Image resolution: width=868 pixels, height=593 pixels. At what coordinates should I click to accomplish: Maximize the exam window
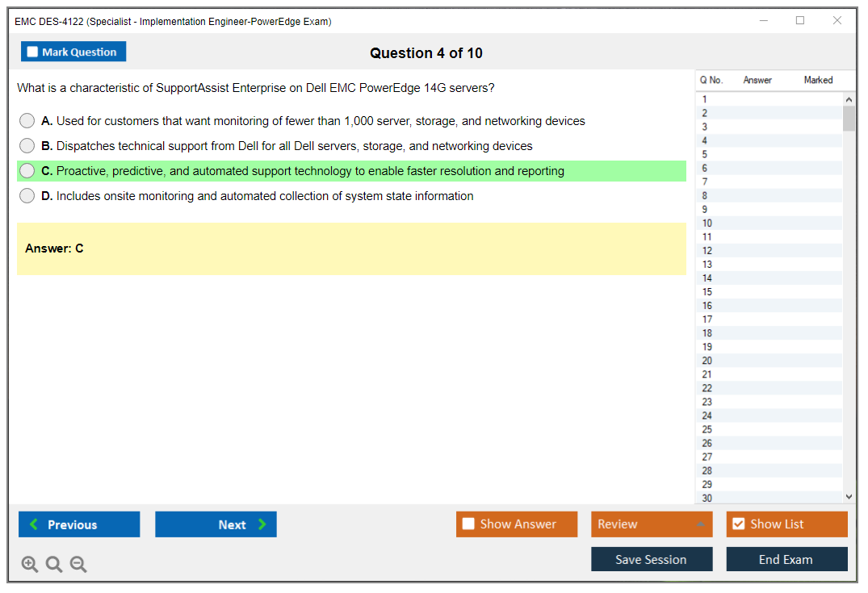pyautogui.click(x=800, y=21)
